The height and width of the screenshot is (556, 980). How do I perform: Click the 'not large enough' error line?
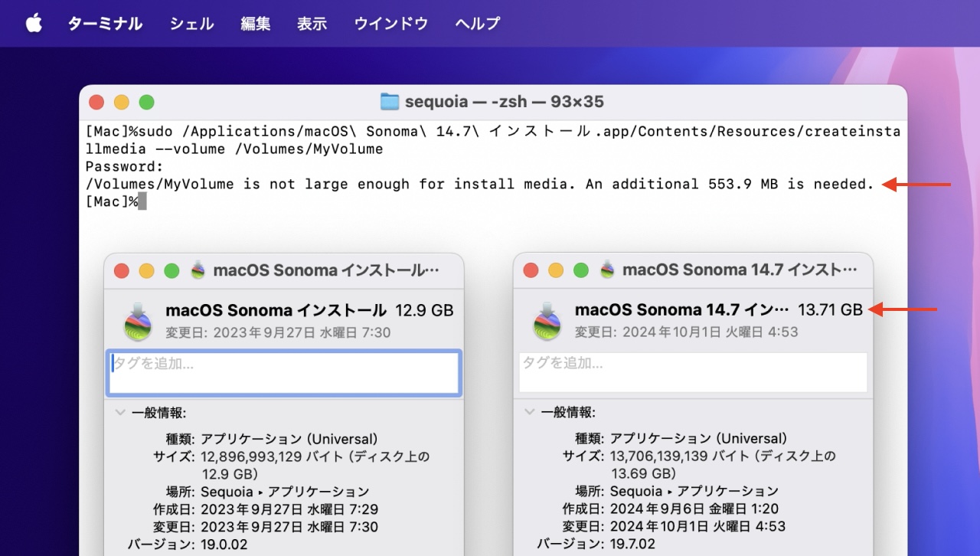[x=479, y=184]
